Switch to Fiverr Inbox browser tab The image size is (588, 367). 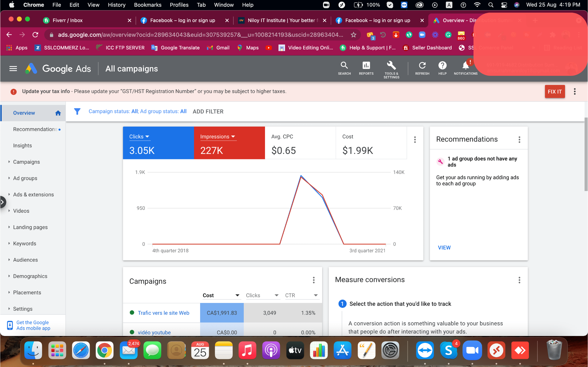pos(68,20)
